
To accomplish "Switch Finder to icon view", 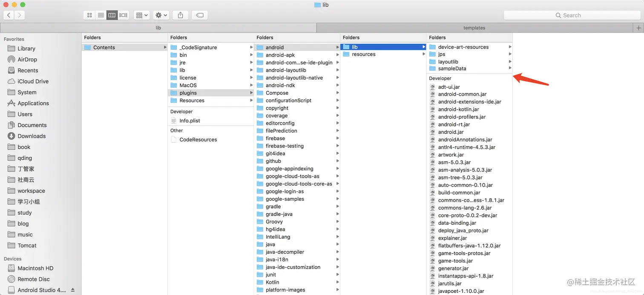I will point(89,15).
